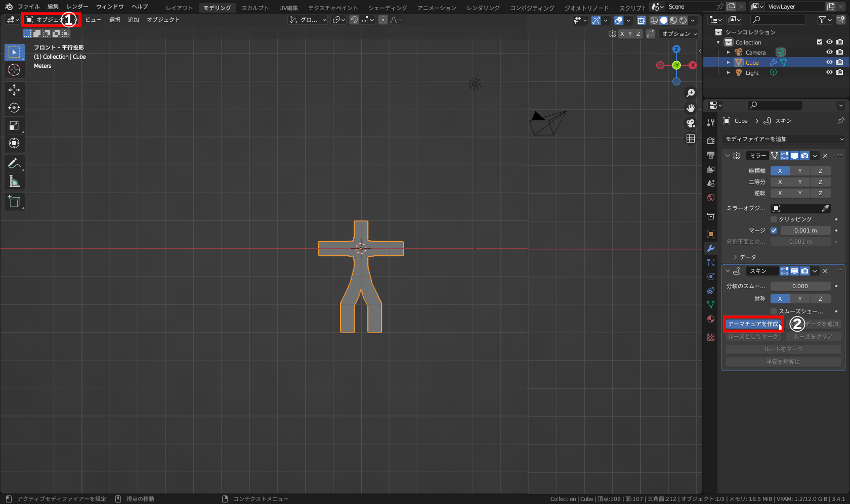This screenshot has width=850, height=504.
Task: Open Render Properties camera-back icon
Action: pos(710,140)
